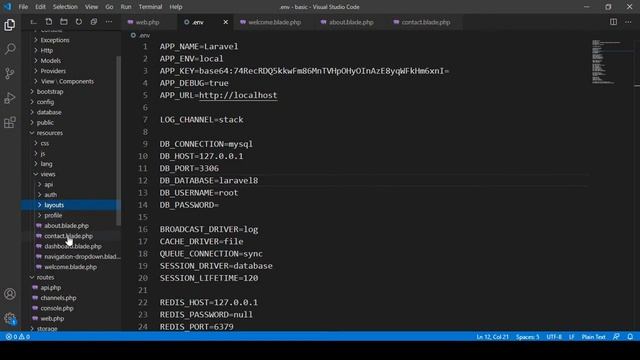
Task: Open dashboard.blade.php in explorer
Action: [x=73, y=246]
